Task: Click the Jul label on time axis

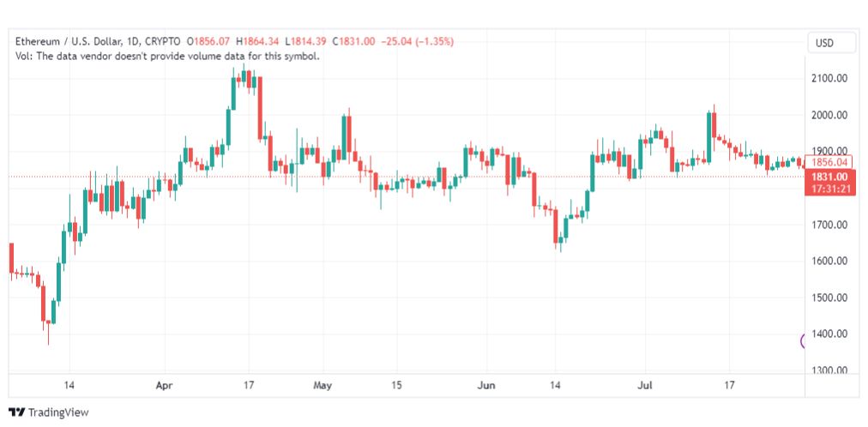Action: (x=645, y=386)
